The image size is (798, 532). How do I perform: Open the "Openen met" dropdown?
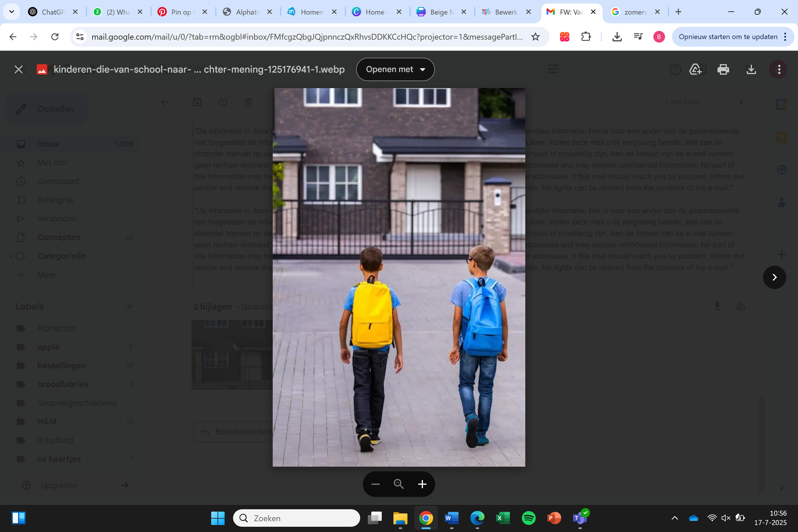(395, 69)
